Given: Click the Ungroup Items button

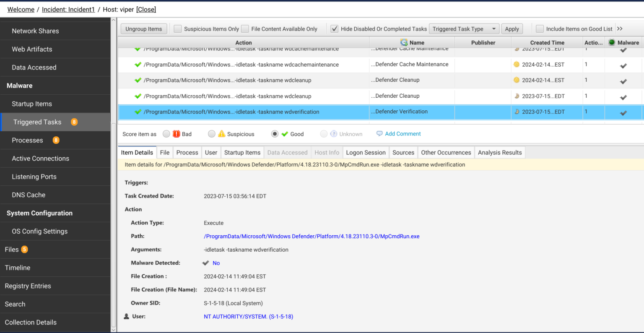Looking at the screenshot, I should coord(144,29).
